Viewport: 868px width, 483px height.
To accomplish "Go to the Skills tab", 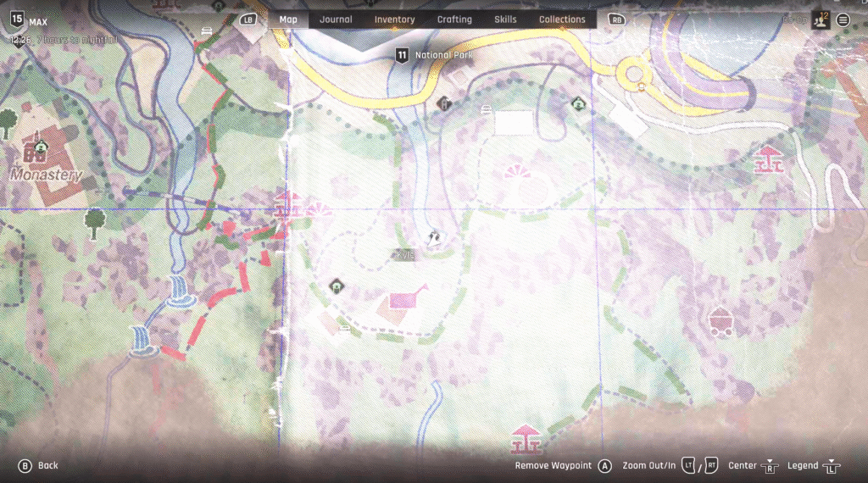I will coord(505,19).
